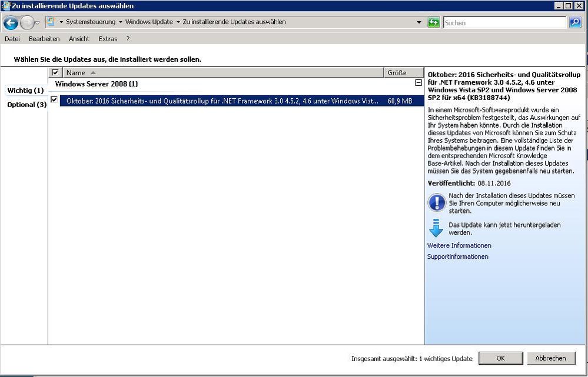Image resolution: width=588 pixels, height=377 pixels.
Task: Click the Insgesamt ausgewählt: 1 wichtiges Update text
Action: point(412,359)
